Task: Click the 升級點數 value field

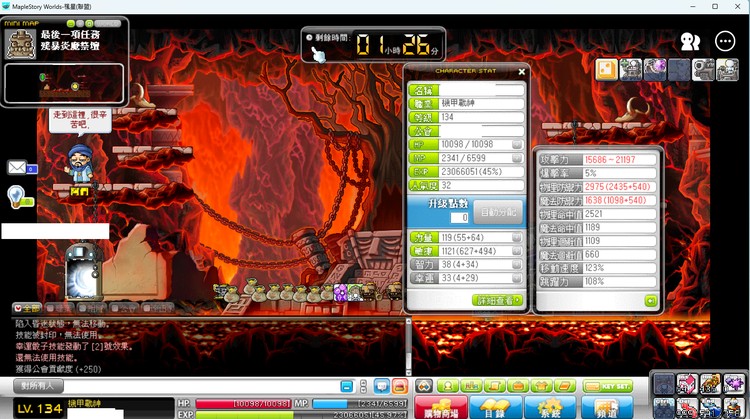Action: tap(459, 218)
